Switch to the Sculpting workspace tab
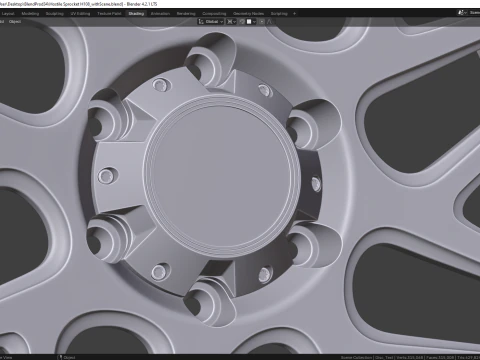This screenshot has width=480, height=360. [55, 14]
